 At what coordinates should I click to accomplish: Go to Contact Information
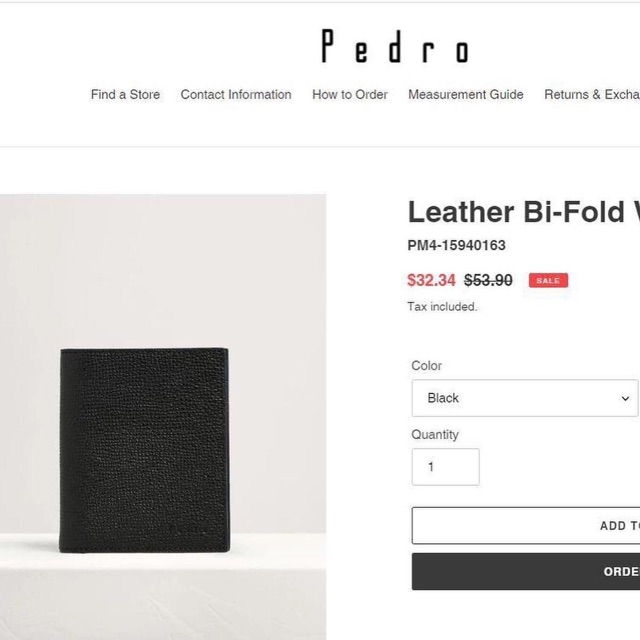(x=236, y=95)
